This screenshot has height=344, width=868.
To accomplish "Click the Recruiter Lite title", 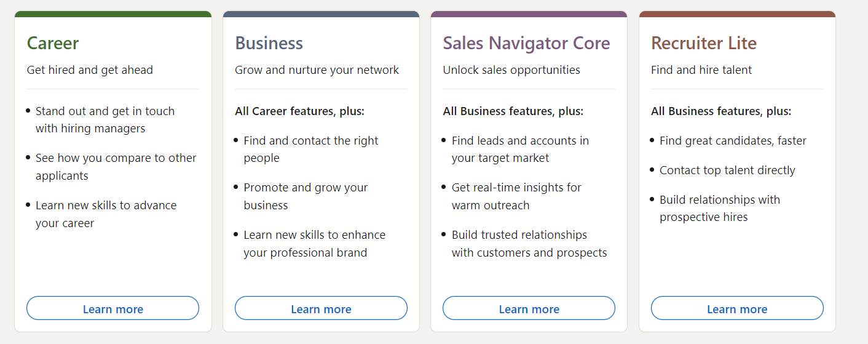I will pos(704,43).
